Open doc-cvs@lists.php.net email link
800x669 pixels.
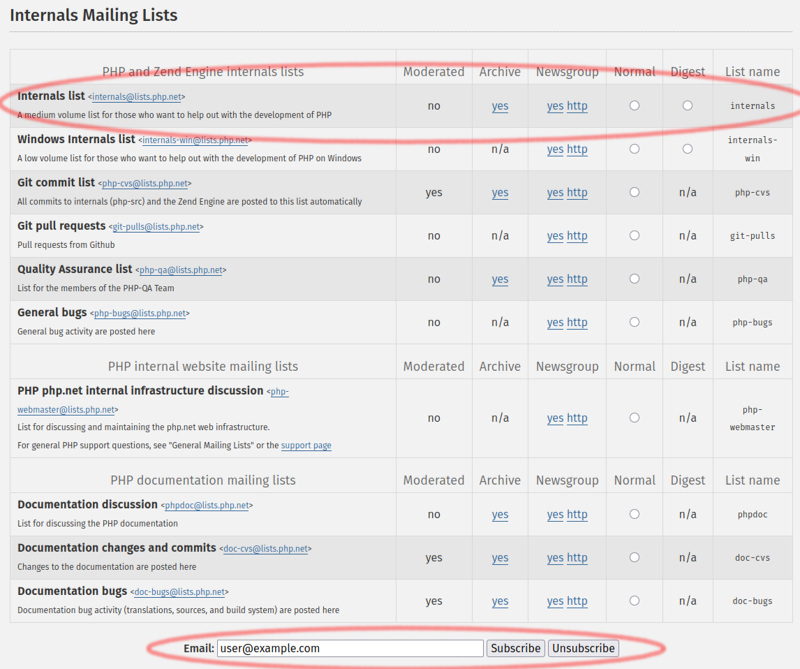click(x=266, y=549)
